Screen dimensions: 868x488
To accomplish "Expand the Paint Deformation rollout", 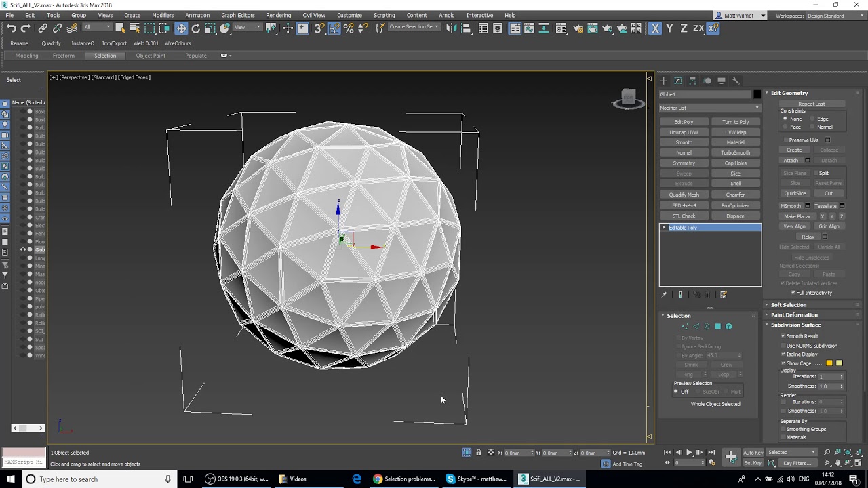I will (x=794, y=315).
